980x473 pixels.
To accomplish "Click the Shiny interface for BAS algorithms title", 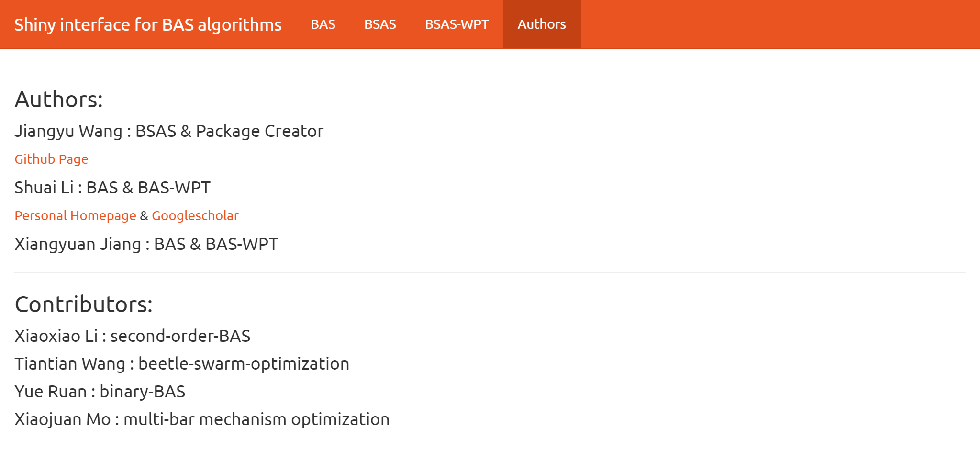I will coord(148,24).
